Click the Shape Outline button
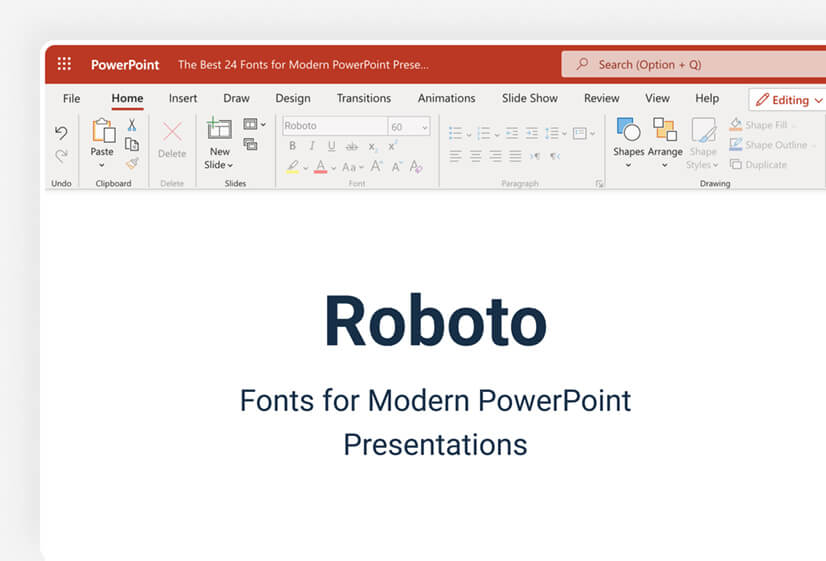The width and height of the screenshot is (826, 561). tap(773, 145)
